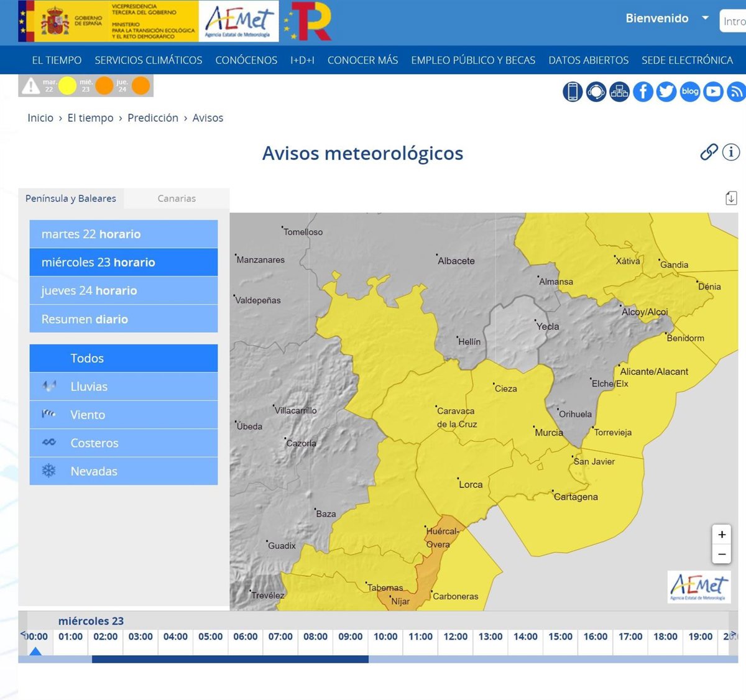
Task: Zoom in on the map
Action: click(722, 534)
